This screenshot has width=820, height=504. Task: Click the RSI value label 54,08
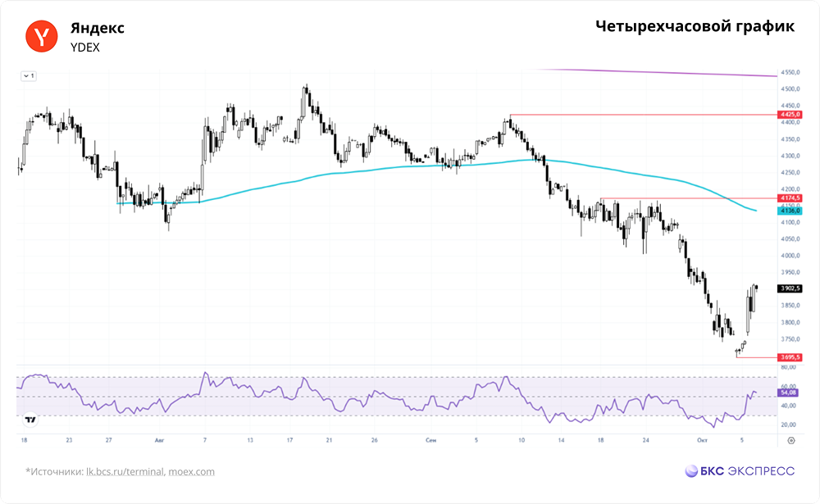click(x=788, y=392)
